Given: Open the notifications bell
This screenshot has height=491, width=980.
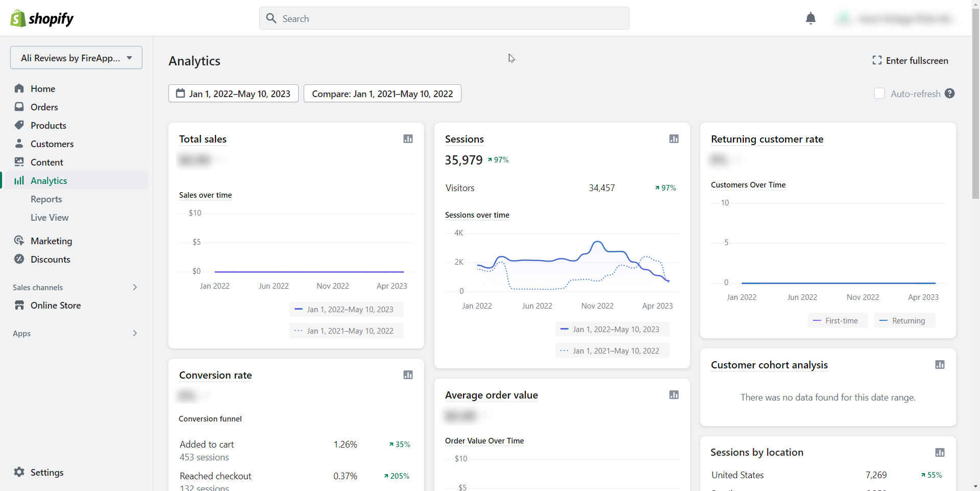Looking at the screenshot, I should tap(811, 18).
